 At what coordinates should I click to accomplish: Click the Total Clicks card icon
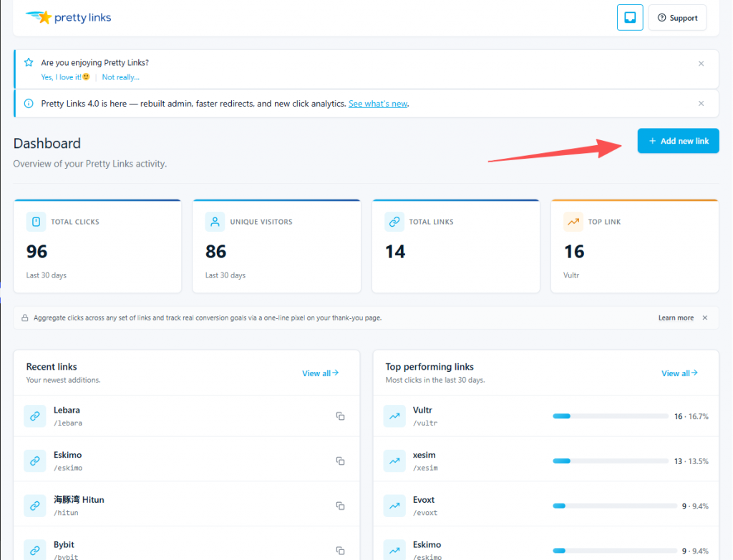coord(36,222)
